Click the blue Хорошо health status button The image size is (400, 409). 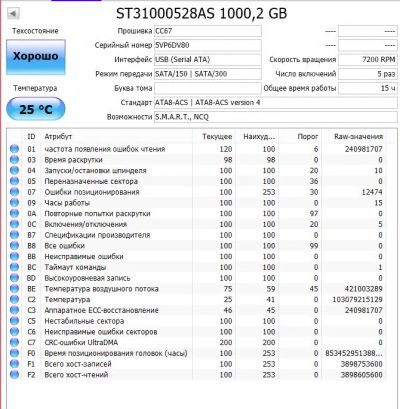36,57
